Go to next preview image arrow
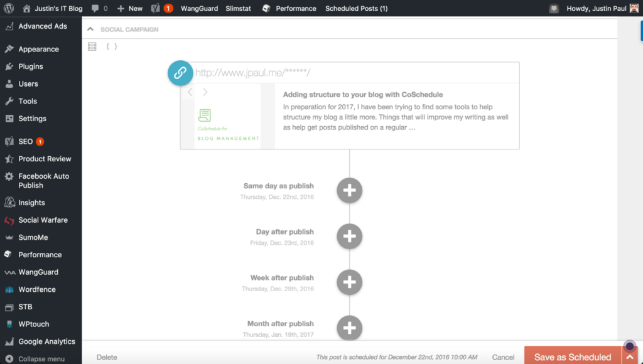 pos(205,92)
